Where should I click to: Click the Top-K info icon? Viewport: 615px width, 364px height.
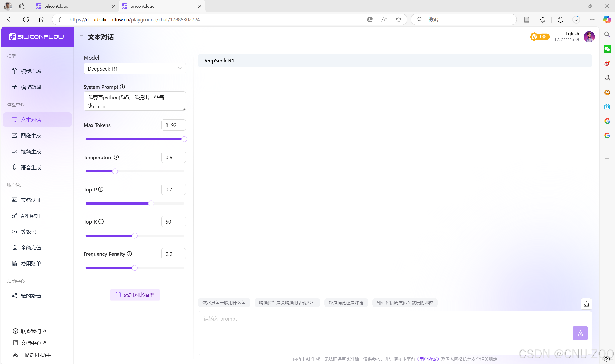pos(101,221)
